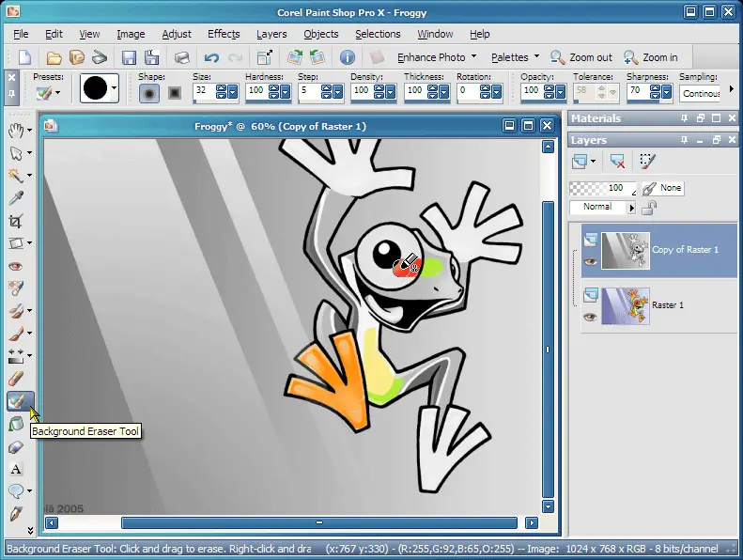Click the Zoom out button
Screen dimensions: 743x560
click(x=581, y=57)
